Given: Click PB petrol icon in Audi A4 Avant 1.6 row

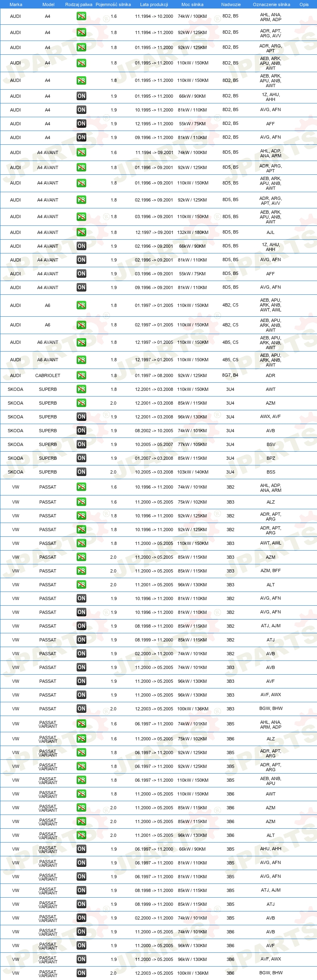Looking at the screenshot, I should [x=81, y=152].
